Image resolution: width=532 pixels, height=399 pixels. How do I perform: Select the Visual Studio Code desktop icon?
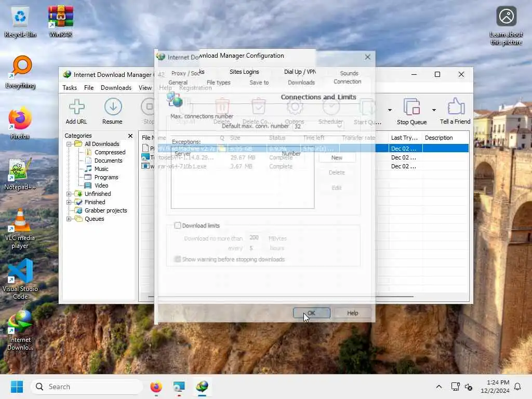coord(20,280)
